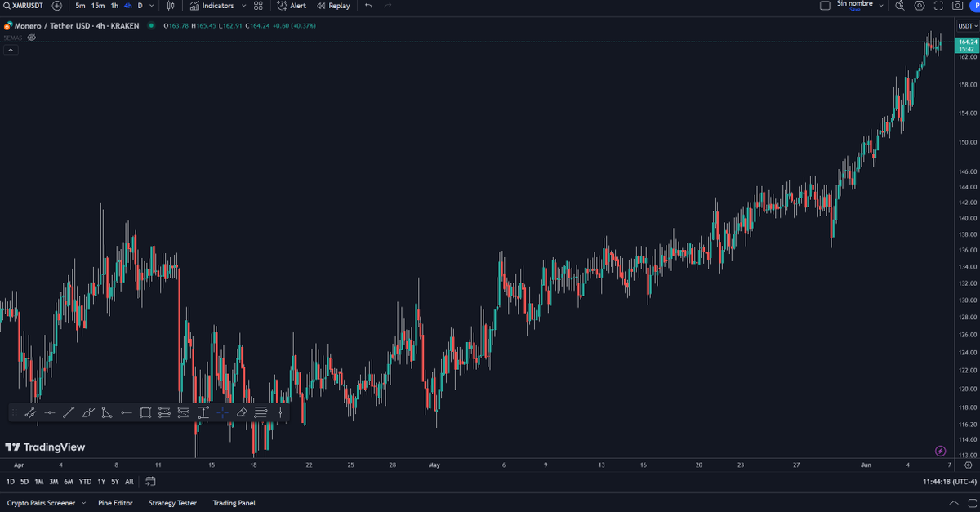The height and width of the screenshot is (512, 980).
Task: Select the horizontal line tool
Action: (x=50, y=412)
